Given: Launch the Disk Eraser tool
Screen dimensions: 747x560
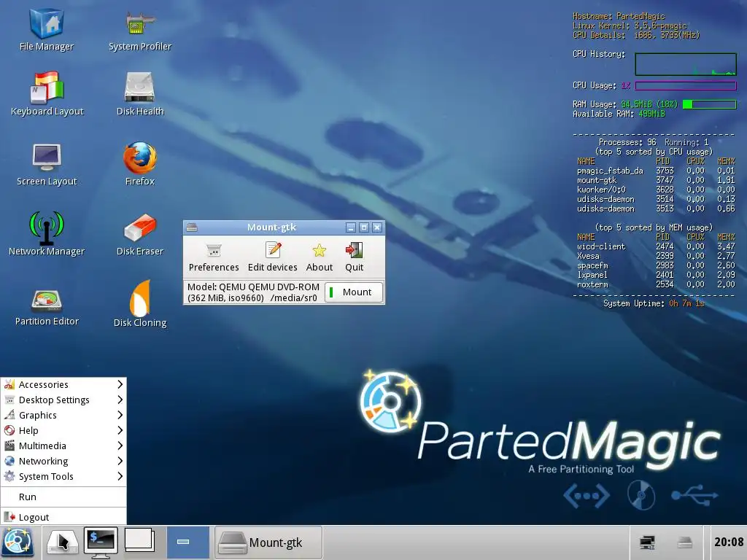Looking at the screenshot, I should point(139,234).
